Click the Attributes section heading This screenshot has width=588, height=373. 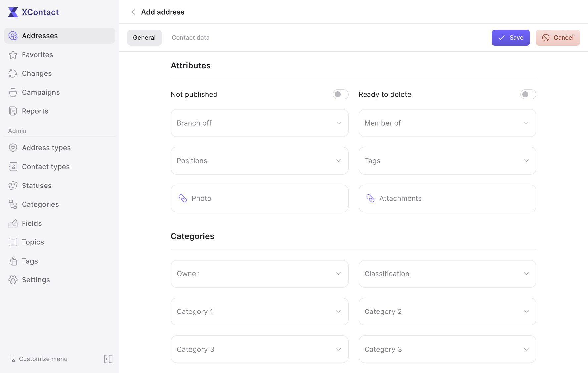point(191,66)
